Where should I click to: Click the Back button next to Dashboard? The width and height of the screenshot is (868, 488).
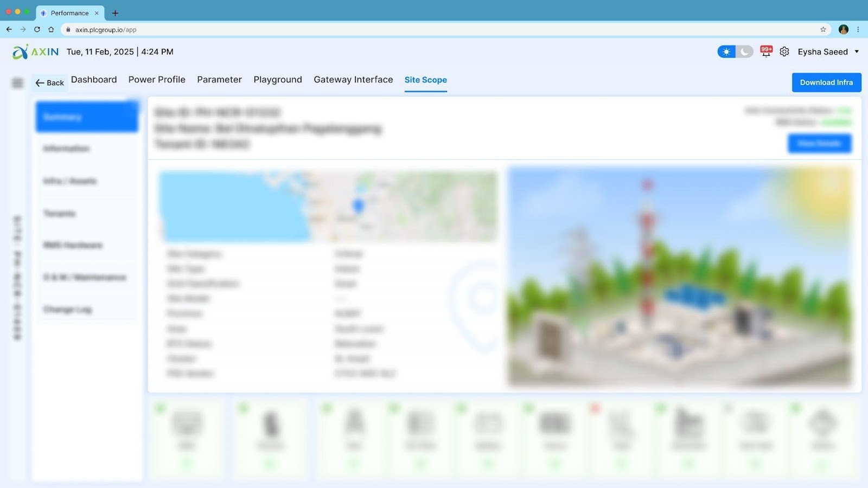(49, 82)
